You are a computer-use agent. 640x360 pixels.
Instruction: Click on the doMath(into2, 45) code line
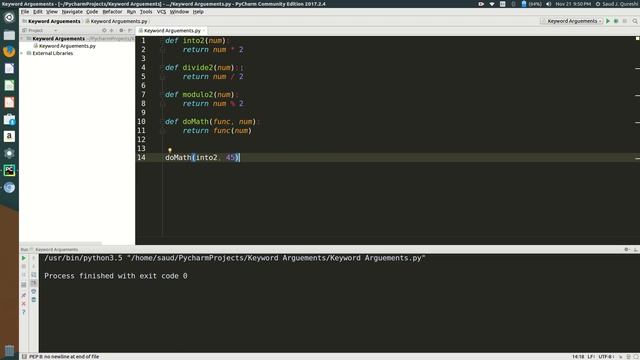(202, 158)
